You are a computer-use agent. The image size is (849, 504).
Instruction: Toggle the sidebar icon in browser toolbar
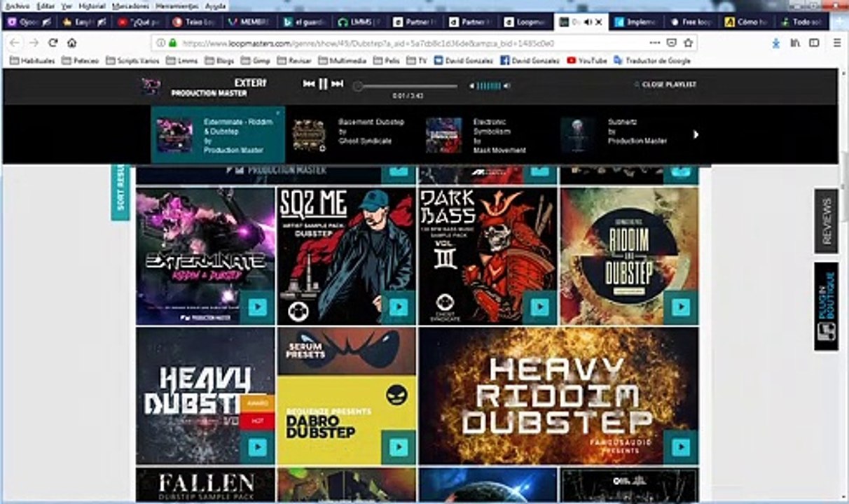point(814,43)
